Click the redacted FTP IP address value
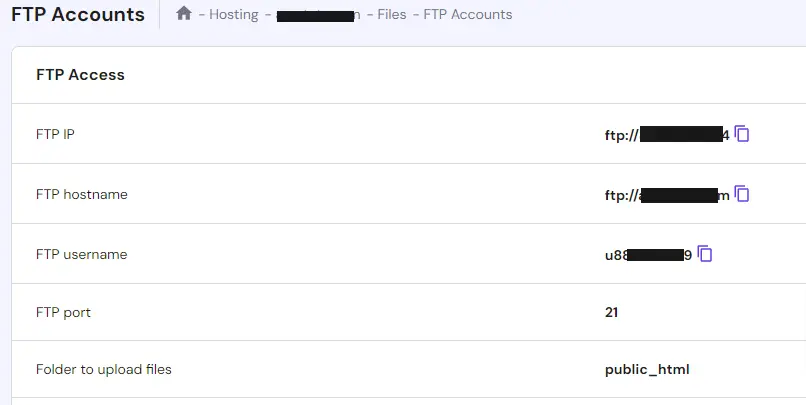The image size is (806, 405). [667, 134]
